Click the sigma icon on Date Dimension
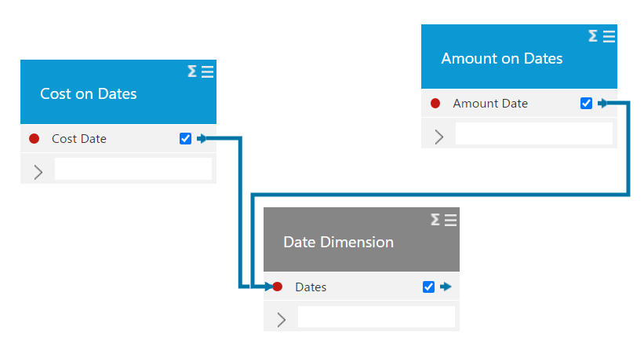Screen dimensions: 644x347 click(x=435, y=220)
